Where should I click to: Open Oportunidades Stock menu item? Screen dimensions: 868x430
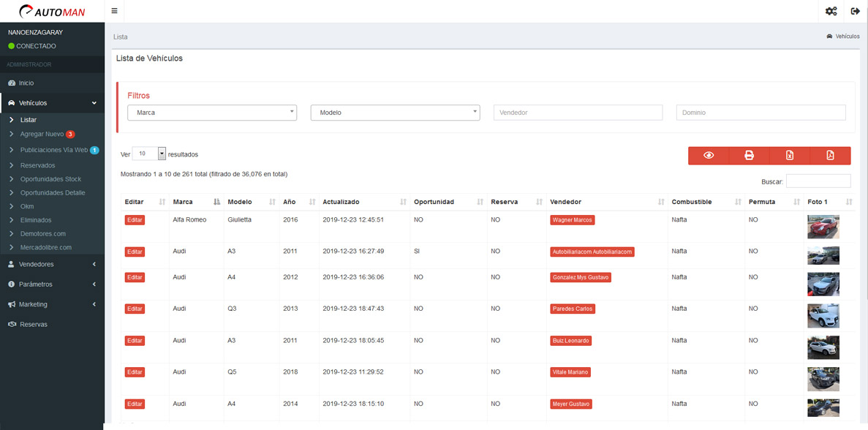[50, 179]
